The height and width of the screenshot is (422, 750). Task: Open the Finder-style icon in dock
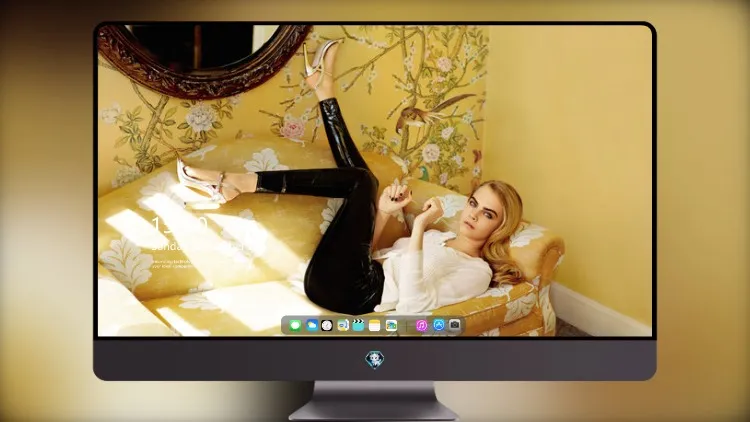343,325
